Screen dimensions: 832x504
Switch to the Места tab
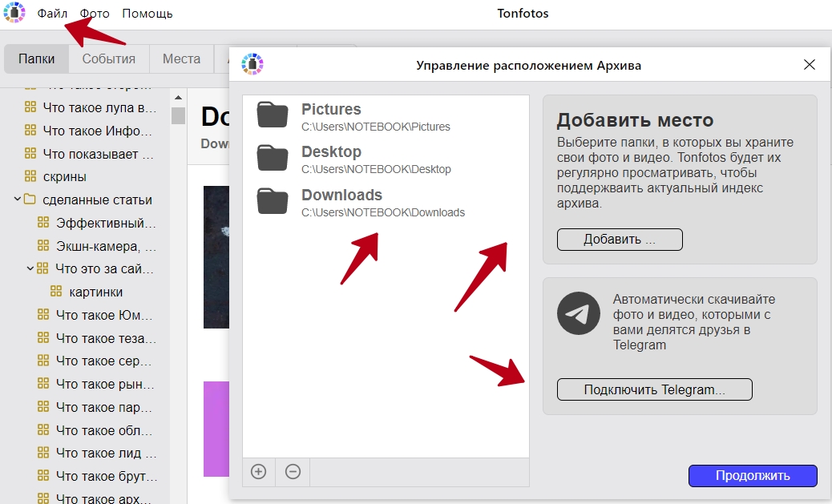[181, 58]
